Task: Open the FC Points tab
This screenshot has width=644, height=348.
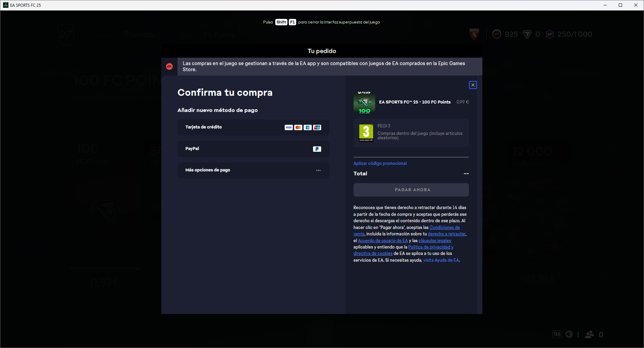Action: pyautogui.click(x=219, y=35)
